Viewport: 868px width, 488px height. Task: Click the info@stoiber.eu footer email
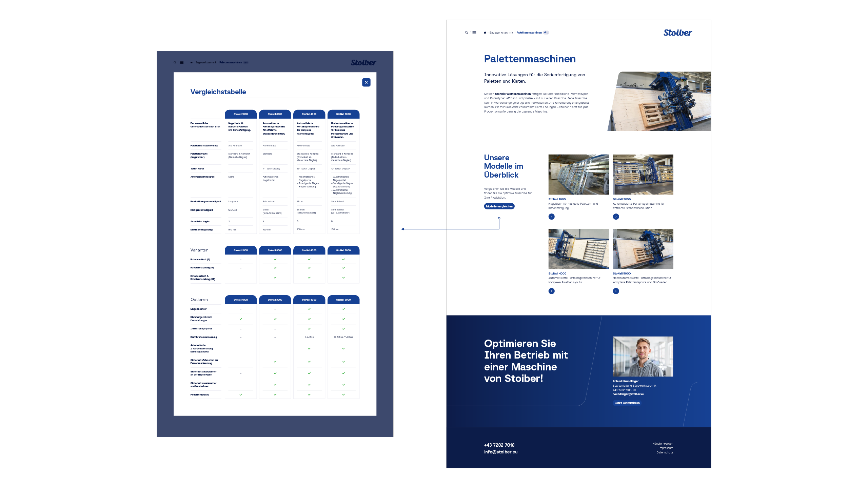coord(501,452)
